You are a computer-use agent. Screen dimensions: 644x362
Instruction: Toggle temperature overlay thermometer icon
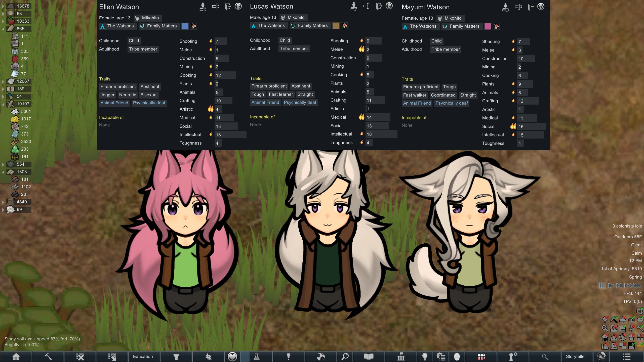click(x=631, y=328)
